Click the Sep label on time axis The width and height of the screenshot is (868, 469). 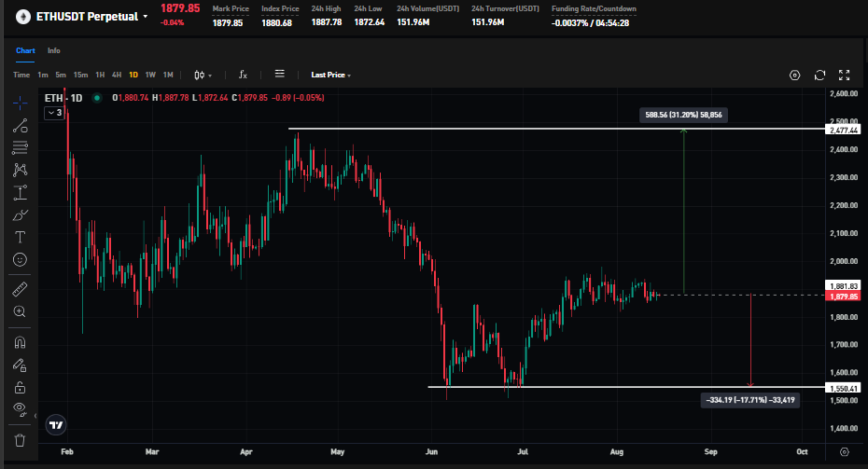click(x=711, y=452)
